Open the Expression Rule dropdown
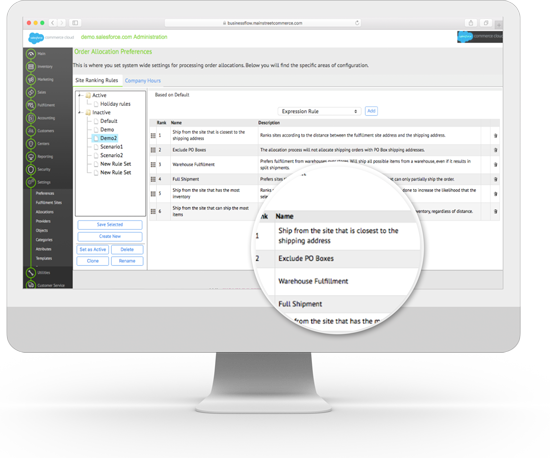Viewport: 550px width, 458px height. pyautogui.click(x=319, y=111)
